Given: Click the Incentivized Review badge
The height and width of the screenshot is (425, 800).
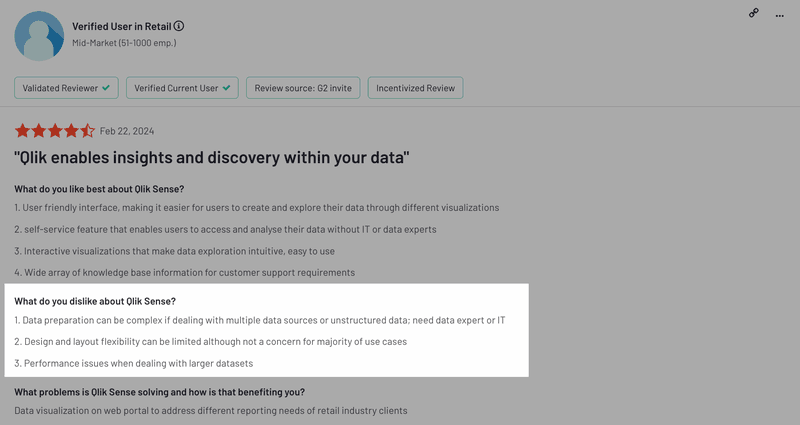Looking at the screenshot, I should click(415, 88).
